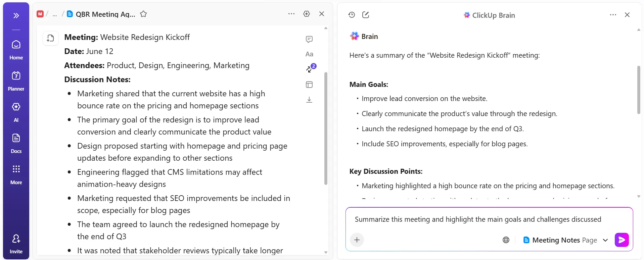The image size is (644, 260).
Task: Go to Docs in the sidebar
Action: (x=16, y=143)
